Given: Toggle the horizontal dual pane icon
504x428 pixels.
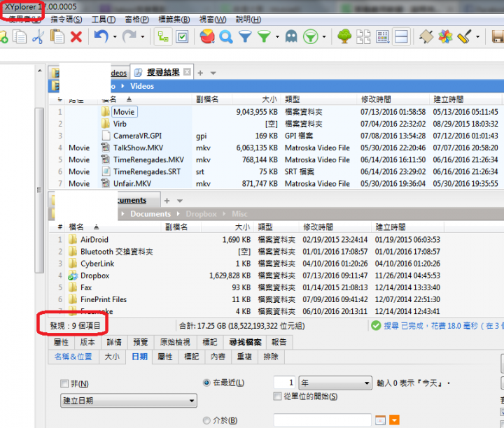Looking at the screenshot, I should point(401,36).
